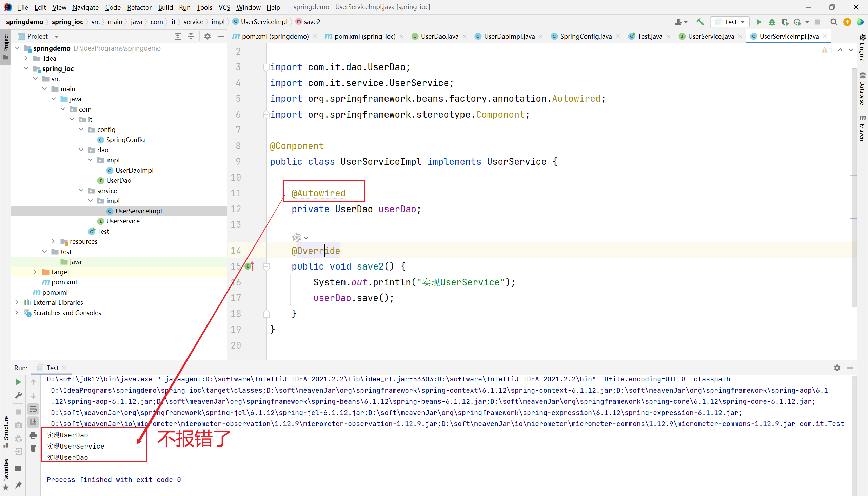
Task: Click the Debug bug icon
Action: click(772, 22)
